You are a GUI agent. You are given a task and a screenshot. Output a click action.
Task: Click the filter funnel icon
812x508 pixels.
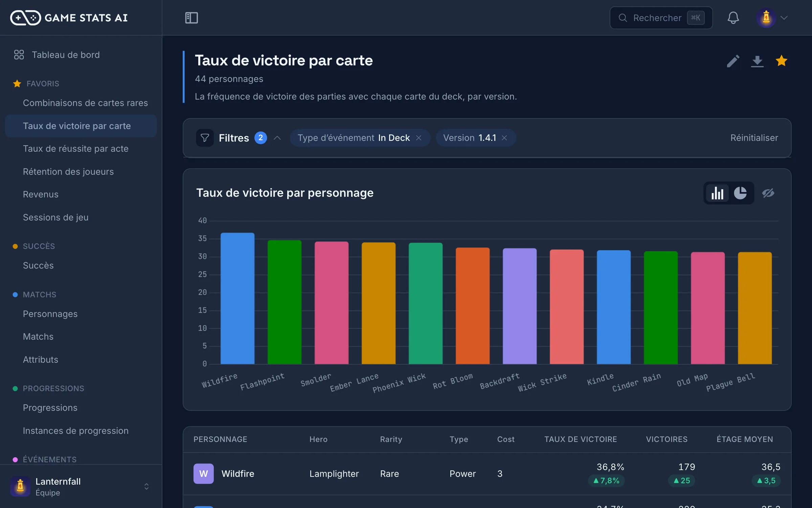click(x=205, y=138)
